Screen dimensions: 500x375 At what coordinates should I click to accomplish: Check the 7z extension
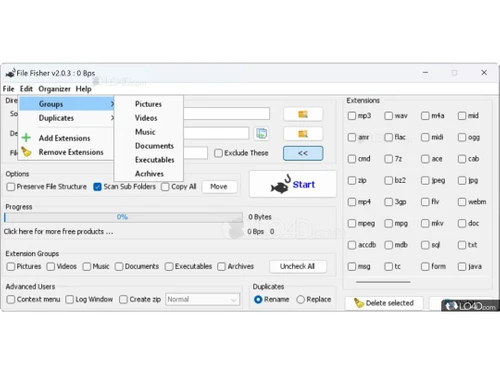(388, 159)
